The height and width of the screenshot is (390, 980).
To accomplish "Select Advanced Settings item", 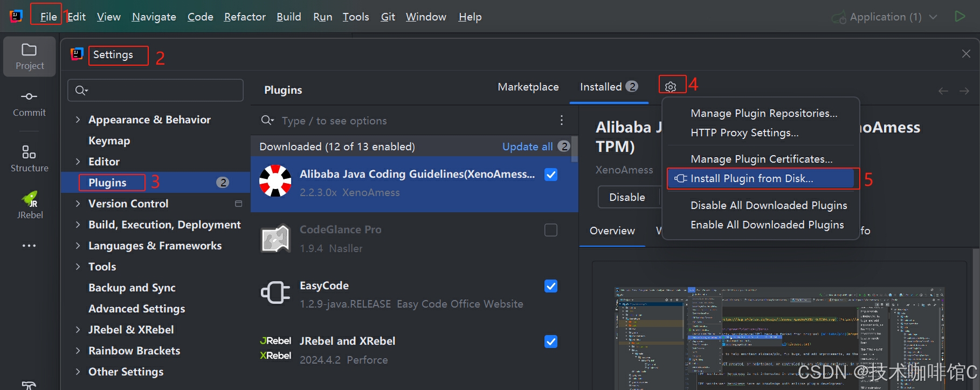I will coord(136,309).
